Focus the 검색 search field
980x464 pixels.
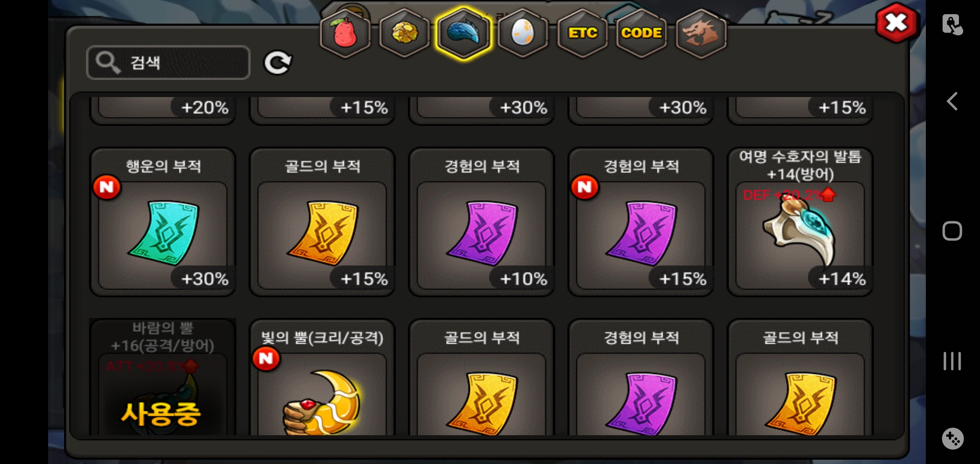point(168,63)
